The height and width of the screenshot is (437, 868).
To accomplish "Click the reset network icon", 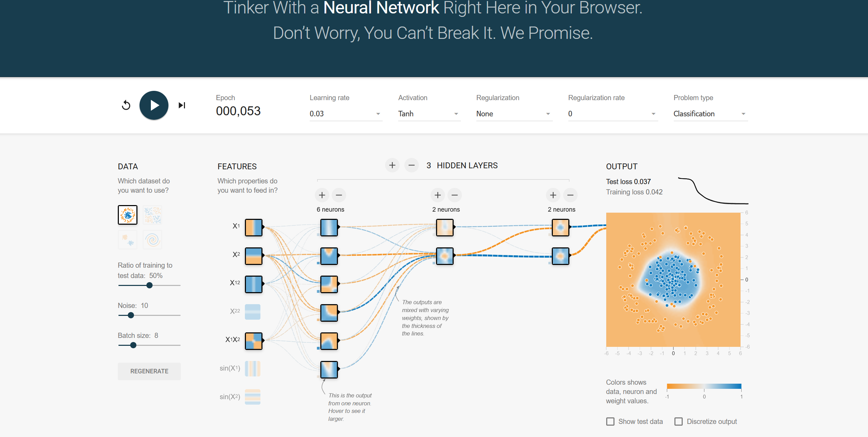I will click(x=126, y=105).
